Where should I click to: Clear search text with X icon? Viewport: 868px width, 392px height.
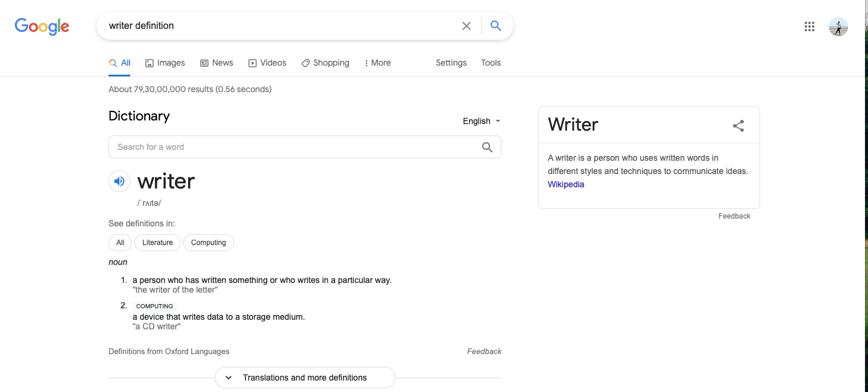point(467,26)
